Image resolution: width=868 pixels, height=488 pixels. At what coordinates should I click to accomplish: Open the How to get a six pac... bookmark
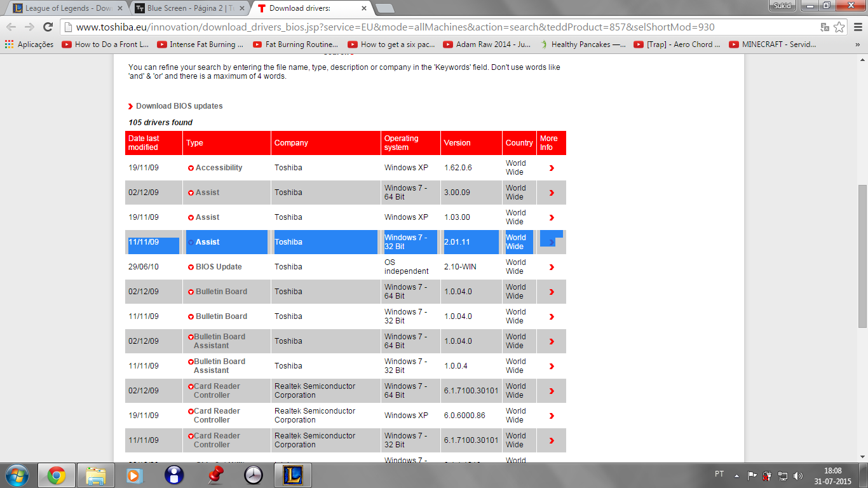(x=391, y=44)
